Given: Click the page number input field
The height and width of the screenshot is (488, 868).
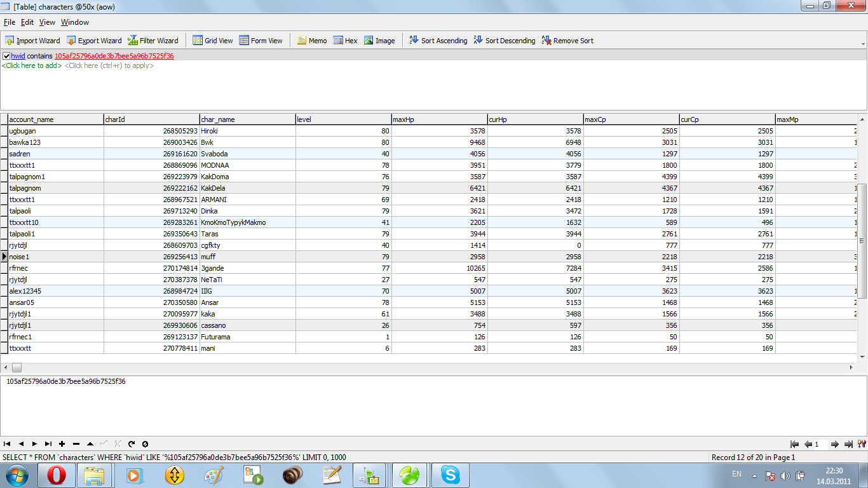Looking at the screenshot, I should coord(821,445).
